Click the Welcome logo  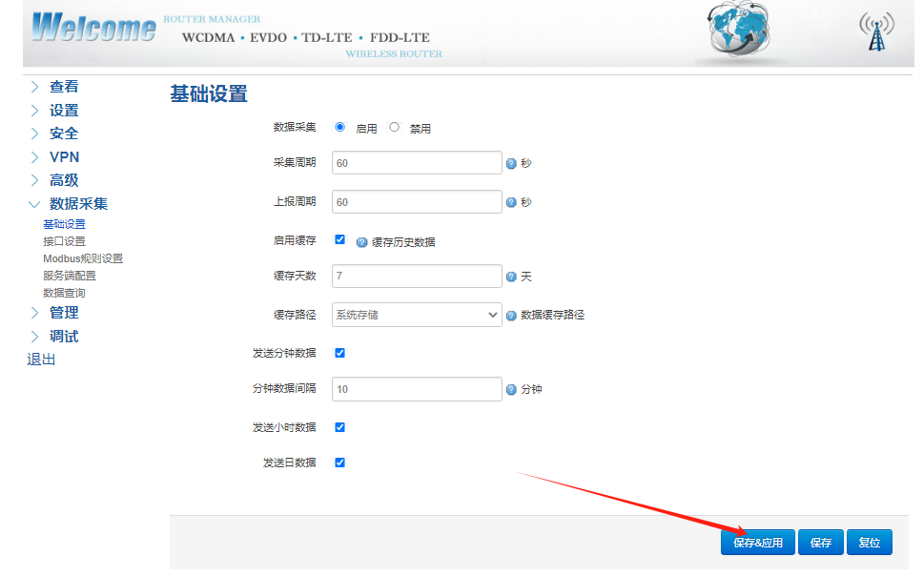coord(93,27)
